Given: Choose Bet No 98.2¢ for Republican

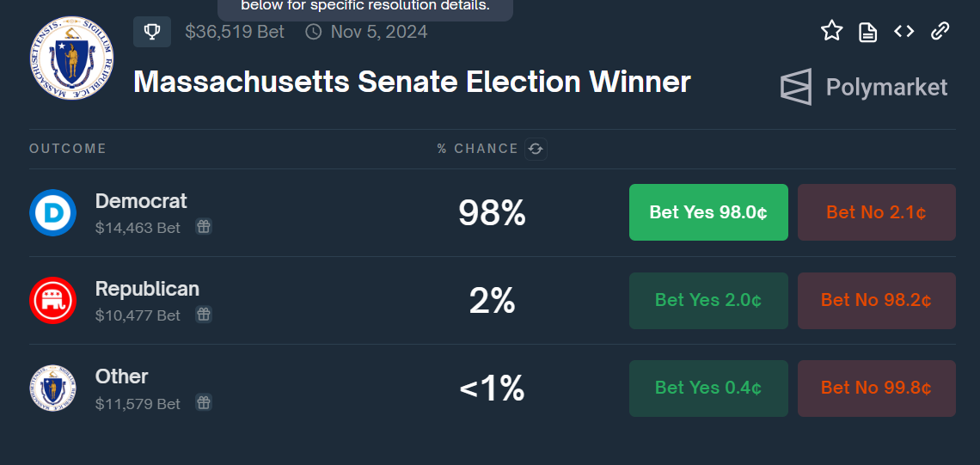Looking at the screenshot, I should pyautogui.click(x=876, y=300).
